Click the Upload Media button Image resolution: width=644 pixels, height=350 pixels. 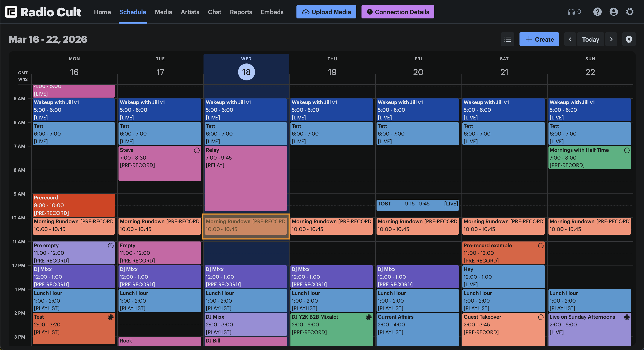326,12
